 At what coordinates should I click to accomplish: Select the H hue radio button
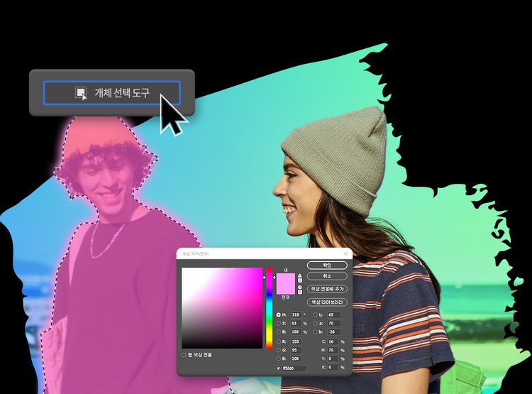point(279,315)
